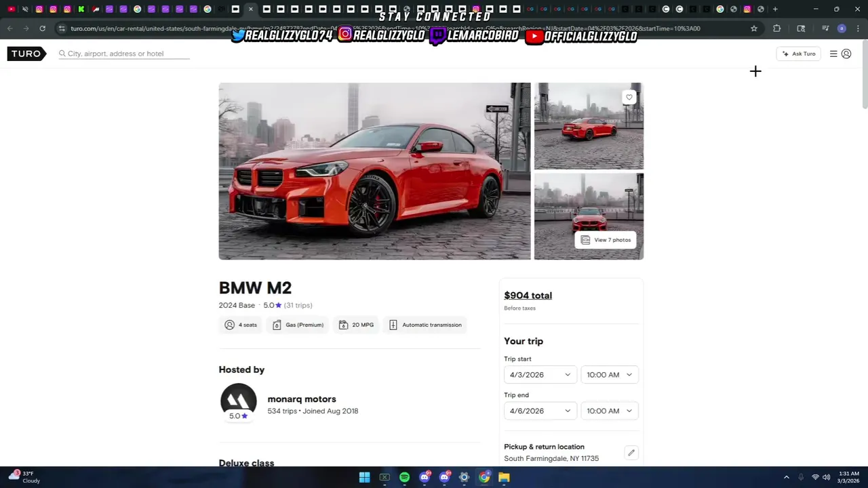Viewport: 868px width, 488px height.
Task: Click the South Farmingdale, NY 11735 location text
Action: (551, 459)
